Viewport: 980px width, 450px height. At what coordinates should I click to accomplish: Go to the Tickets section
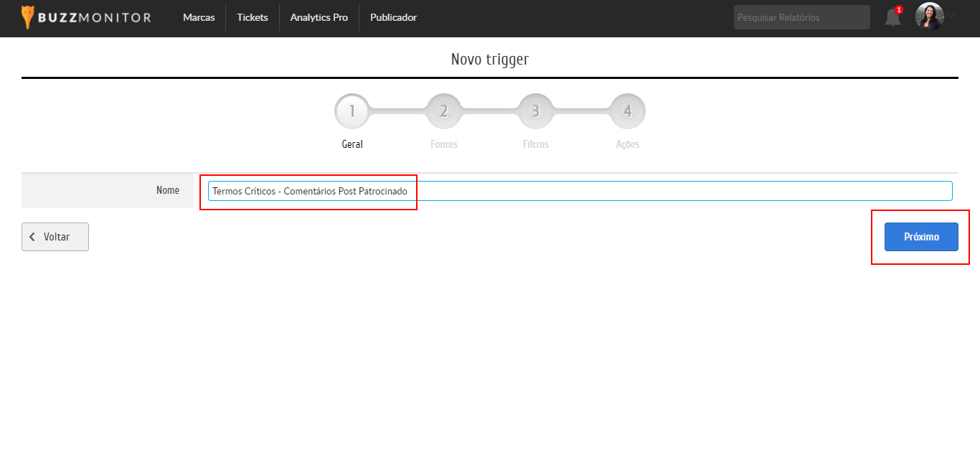click(x=253, y=17)
